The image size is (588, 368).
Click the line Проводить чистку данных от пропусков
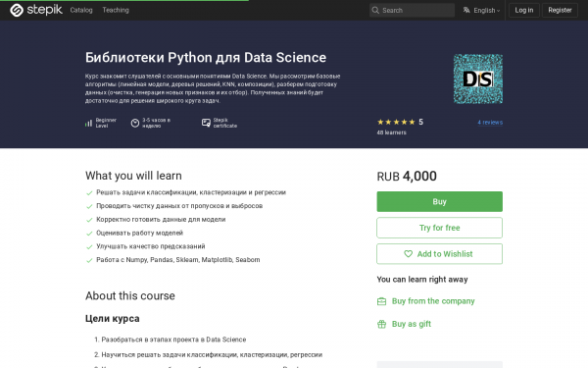click(x=179, y=206)
